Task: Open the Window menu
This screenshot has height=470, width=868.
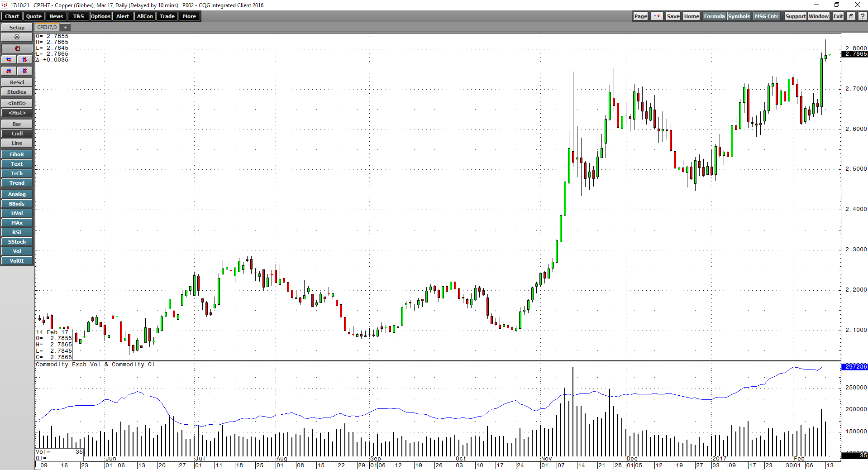Action: (x=819, y=16)
